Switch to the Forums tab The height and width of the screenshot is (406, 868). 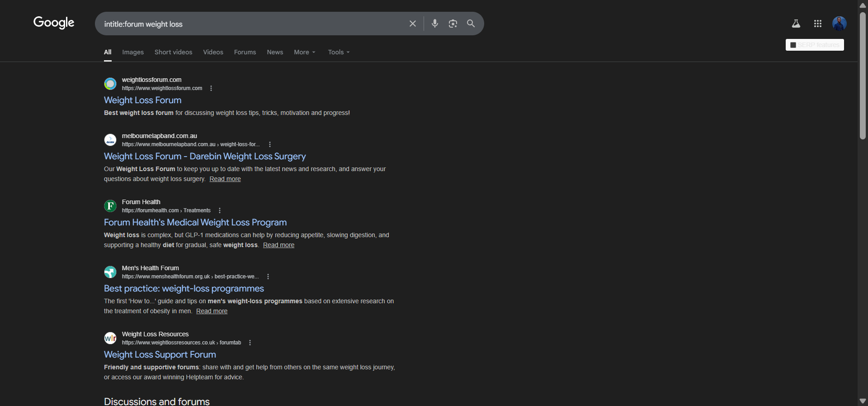[245, 52]
